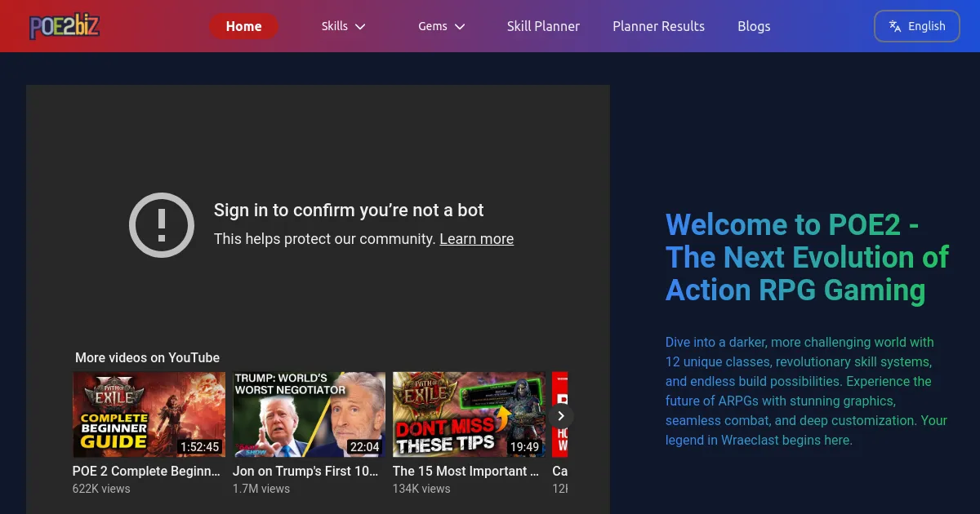Viewport: 980px width, 514px height.
Task: Open the Blogs section
Action: [754, 26]
